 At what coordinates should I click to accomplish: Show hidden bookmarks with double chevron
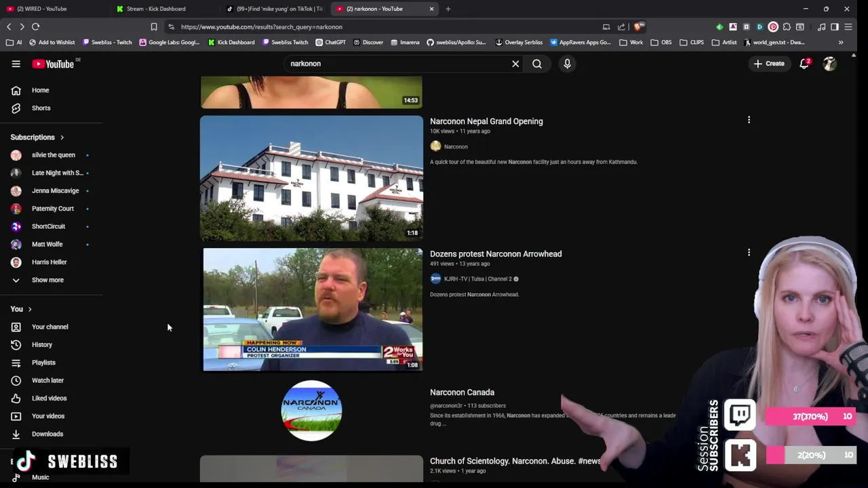point(841,42)
